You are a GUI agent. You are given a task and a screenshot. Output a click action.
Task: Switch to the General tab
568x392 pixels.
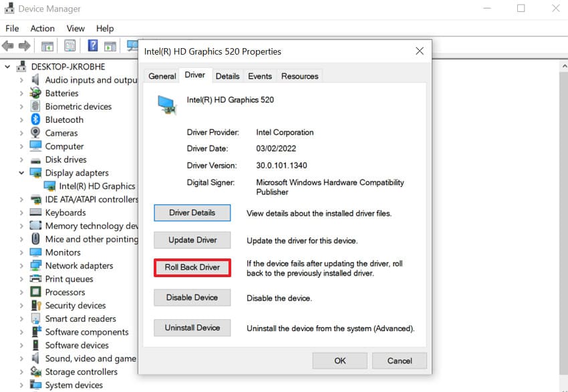162,76
